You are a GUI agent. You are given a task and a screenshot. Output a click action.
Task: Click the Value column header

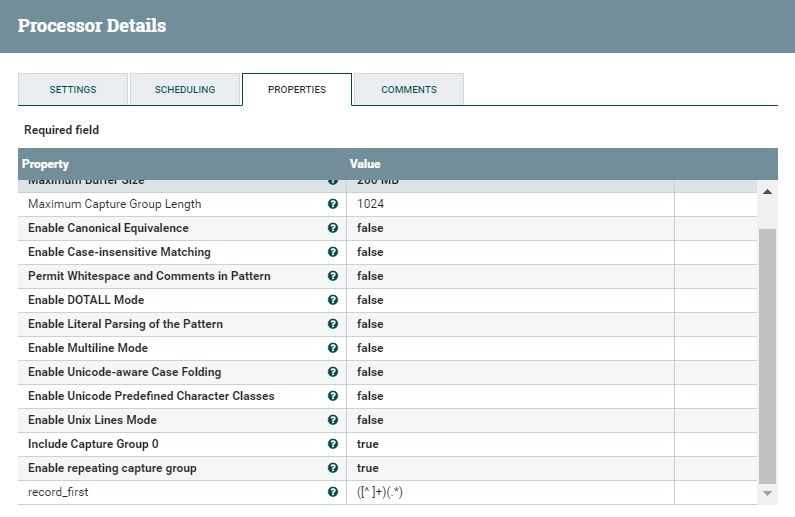[365, 164]
